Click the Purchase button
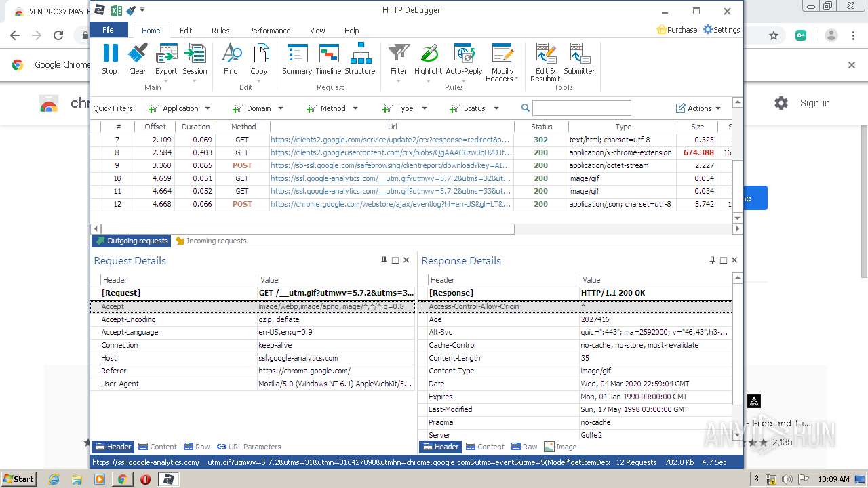The image size is (868, 488). click(x=677, y=30)
